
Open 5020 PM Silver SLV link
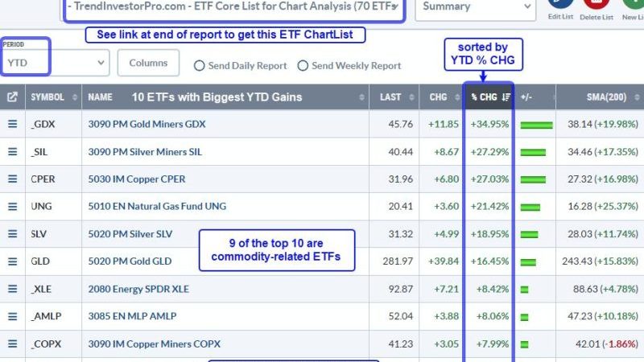[130, 234]
